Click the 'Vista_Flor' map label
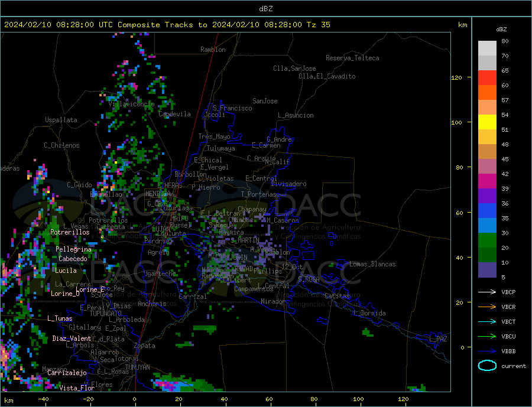The height and width of the screenshot is (407, 532). (x=77, y=388)
